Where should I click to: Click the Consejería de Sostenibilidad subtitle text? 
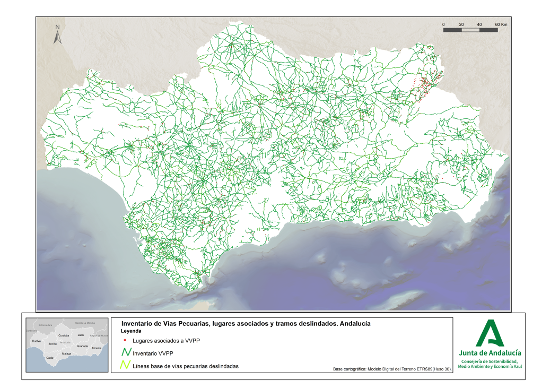(x=490, y=364)
